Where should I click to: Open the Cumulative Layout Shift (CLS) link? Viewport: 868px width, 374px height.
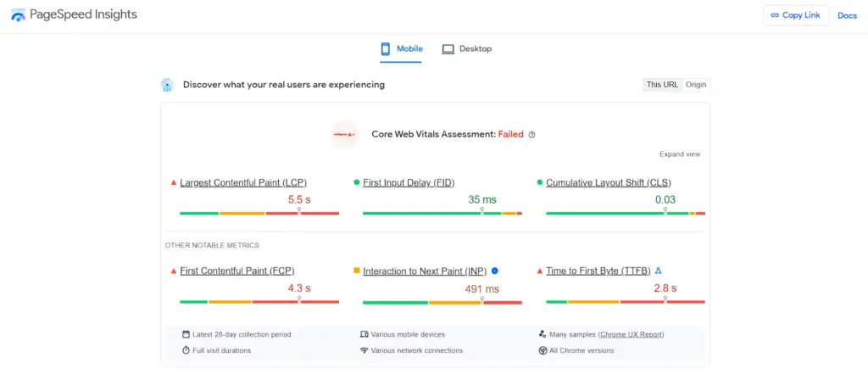[x=609, y=182]
